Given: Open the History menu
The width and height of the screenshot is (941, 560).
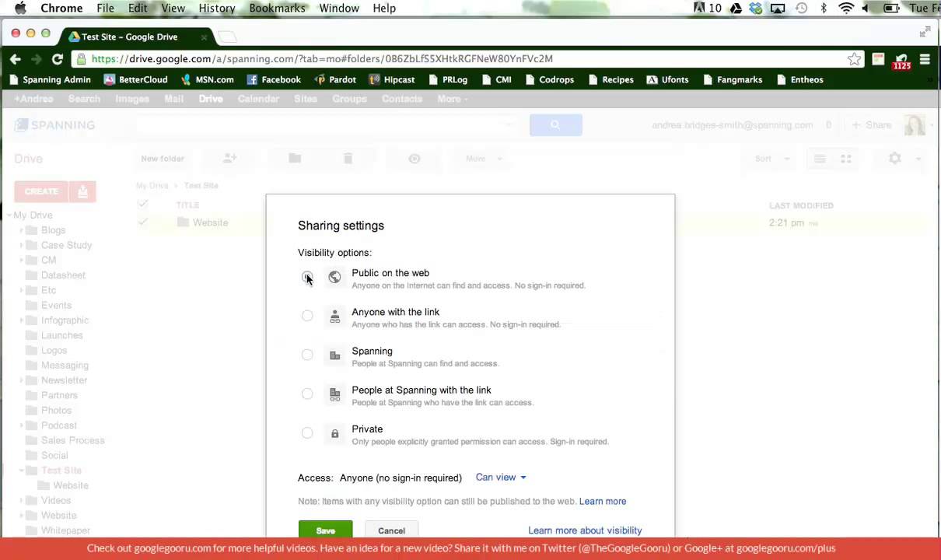Looking at the screenshot, I should [x=217, y=9].
